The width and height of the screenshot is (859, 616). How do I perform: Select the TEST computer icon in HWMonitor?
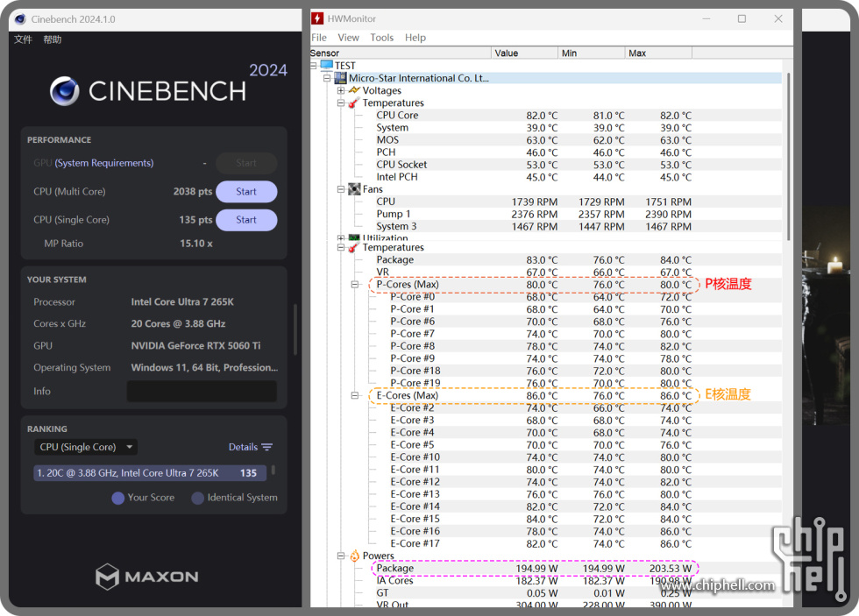click(x=327, y=65)
